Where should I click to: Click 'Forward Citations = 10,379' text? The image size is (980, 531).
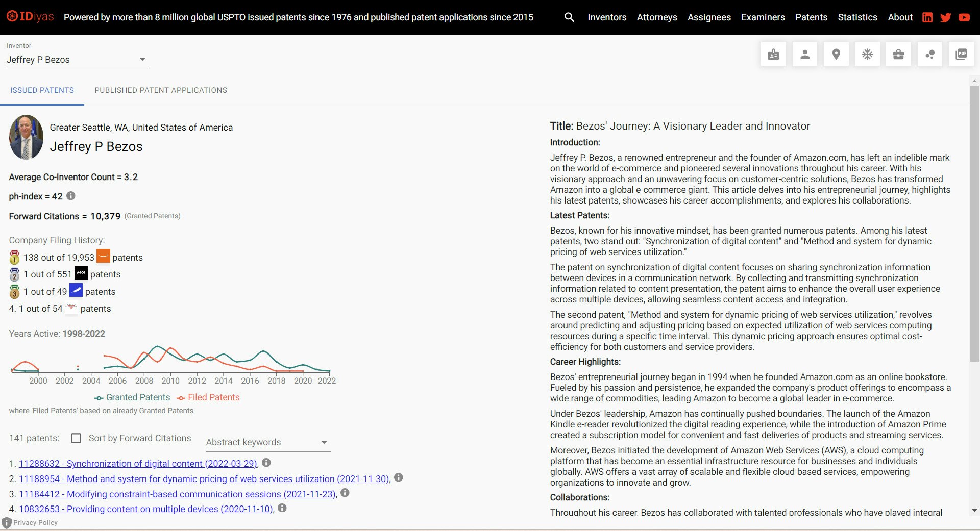(x=65, y=216)
